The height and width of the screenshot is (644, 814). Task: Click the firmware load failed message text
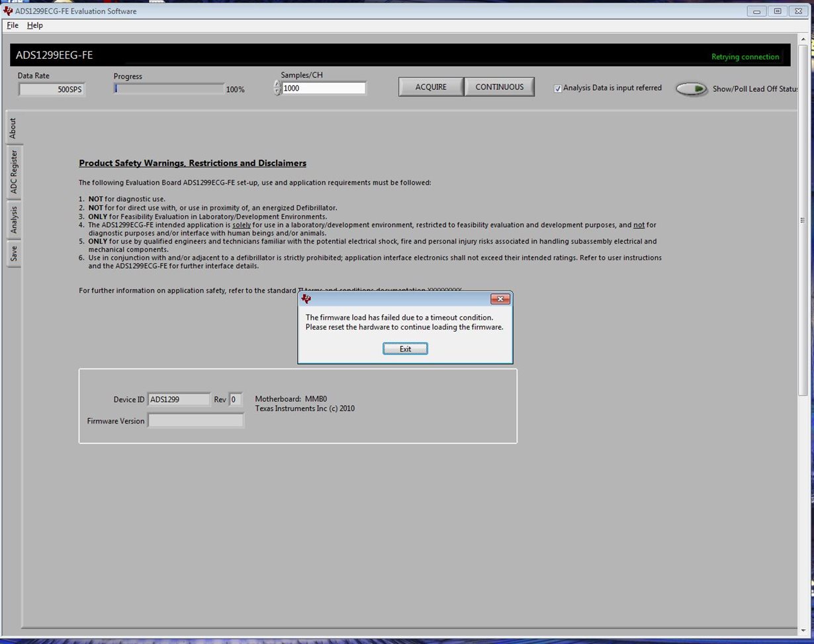(x=404, y=322)
